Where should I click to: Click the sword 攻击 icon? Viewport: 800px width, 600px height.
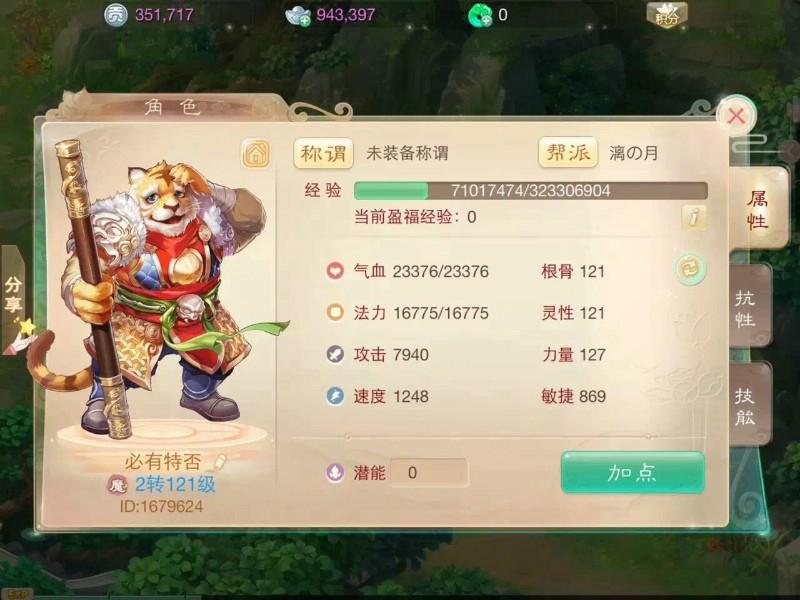[x=335, y=354]
